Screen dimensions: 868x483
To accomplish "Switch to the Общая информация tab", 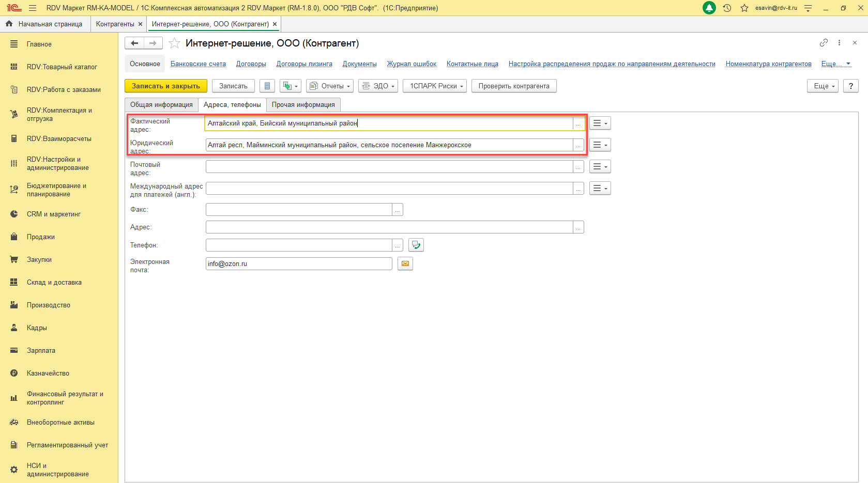I will [x=161, y=105].
